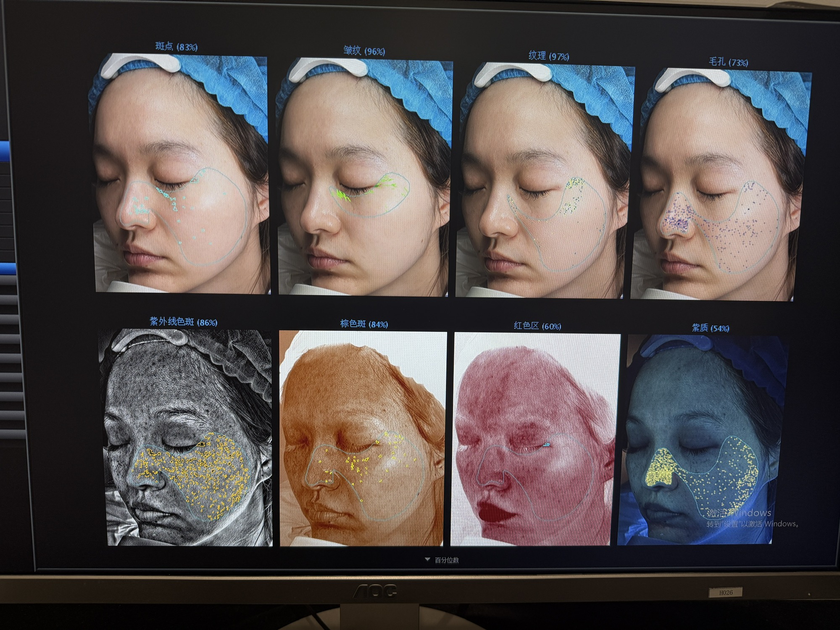Click the 毛孔 (73%) title label
Viewport: 840px width, 630px height.
(x=728, y=62)
